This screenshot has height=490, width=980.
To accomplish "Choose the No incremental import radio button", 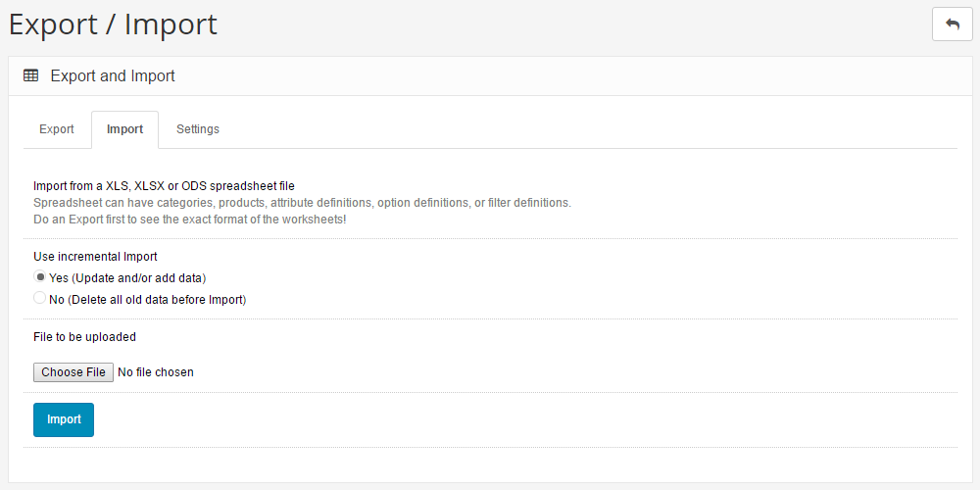I will click(40, 298).
